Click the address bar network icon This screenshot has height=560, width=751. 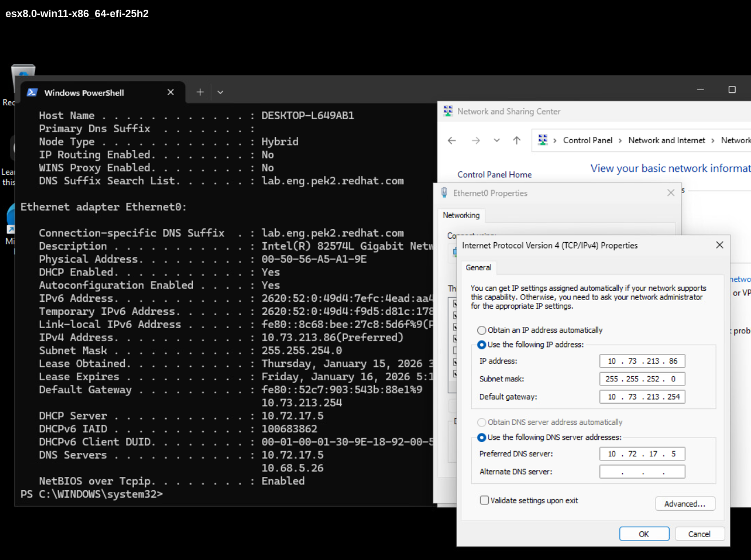coord(543,140)
